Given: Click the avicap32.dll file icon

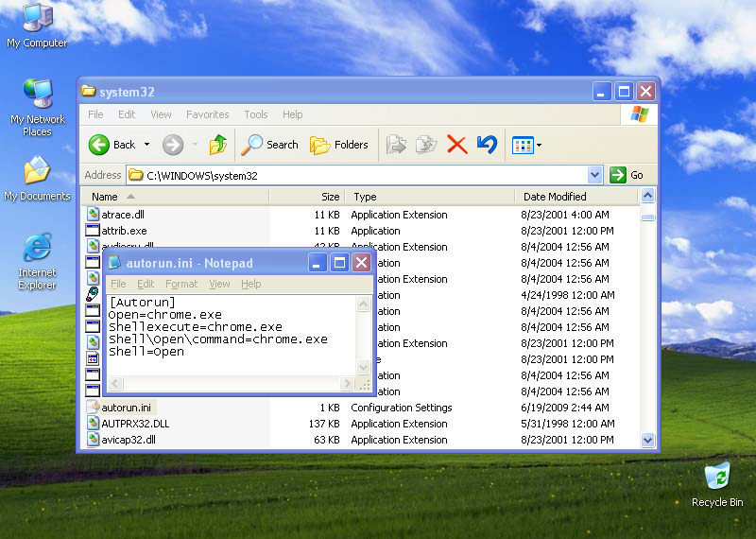Looking at the screenshot, I should 93,439.
